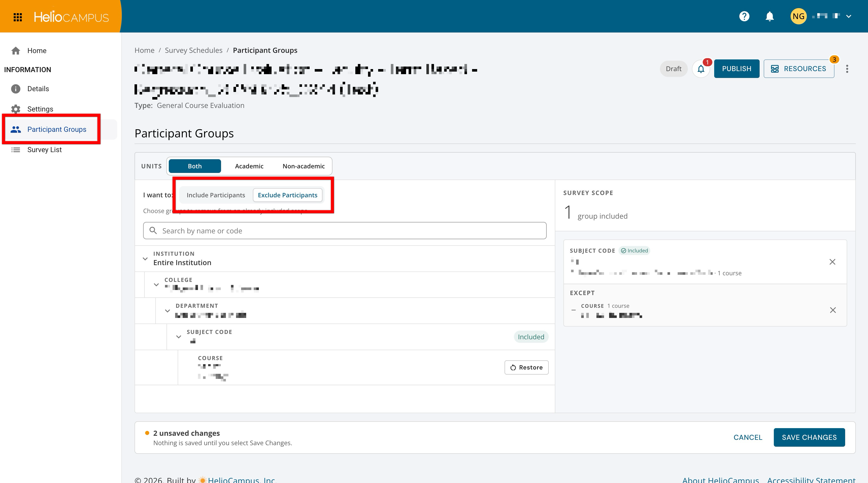This screenshot has height=483, width=868.
Task: Open the schedule alerts bell with badge
Action: [701, 69]
